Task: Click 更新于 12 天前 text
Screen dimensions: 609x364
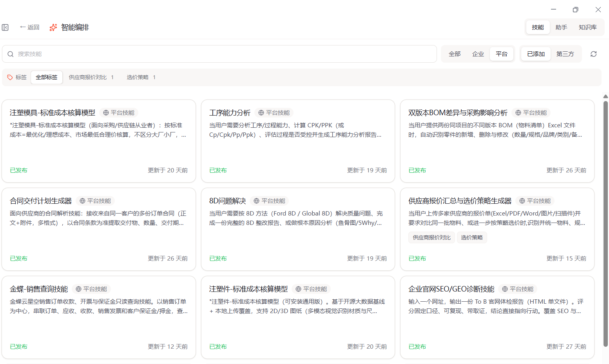Action: [x=168, y=347]
